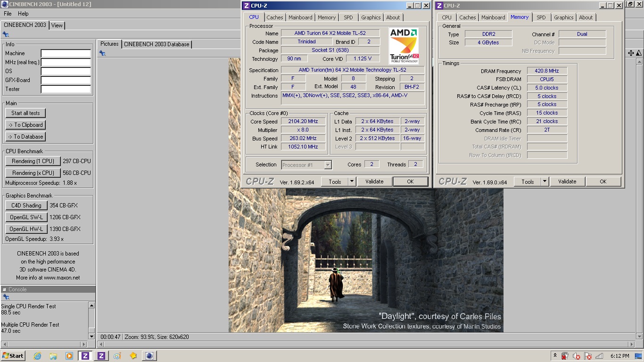Click the AMD Turion 64 X2 logo
Screen dimensions: 644x362
(404, 46)
